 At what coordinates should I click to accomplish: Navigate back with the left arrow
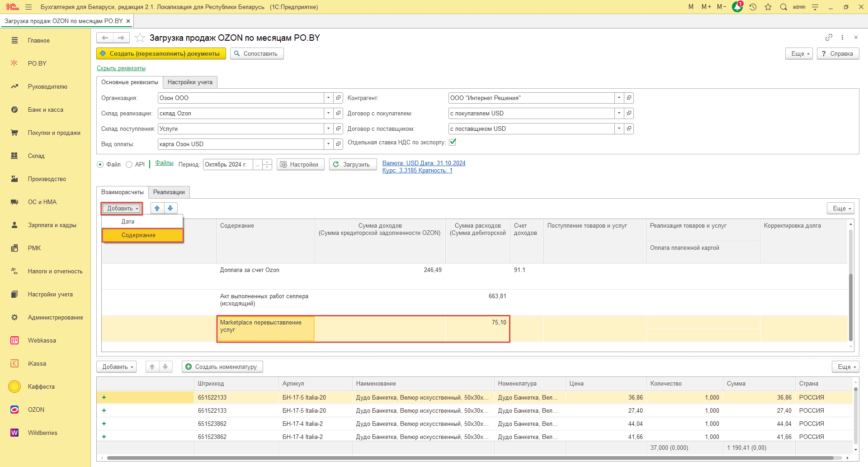coord(105,38)
